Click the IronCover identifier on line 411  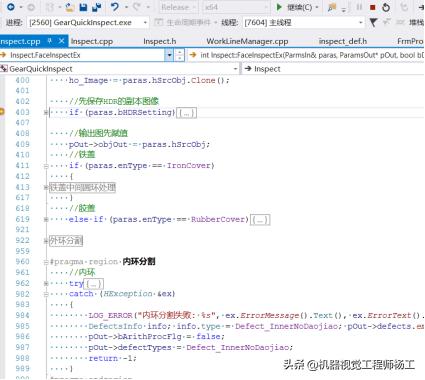[x=188, y=166]
